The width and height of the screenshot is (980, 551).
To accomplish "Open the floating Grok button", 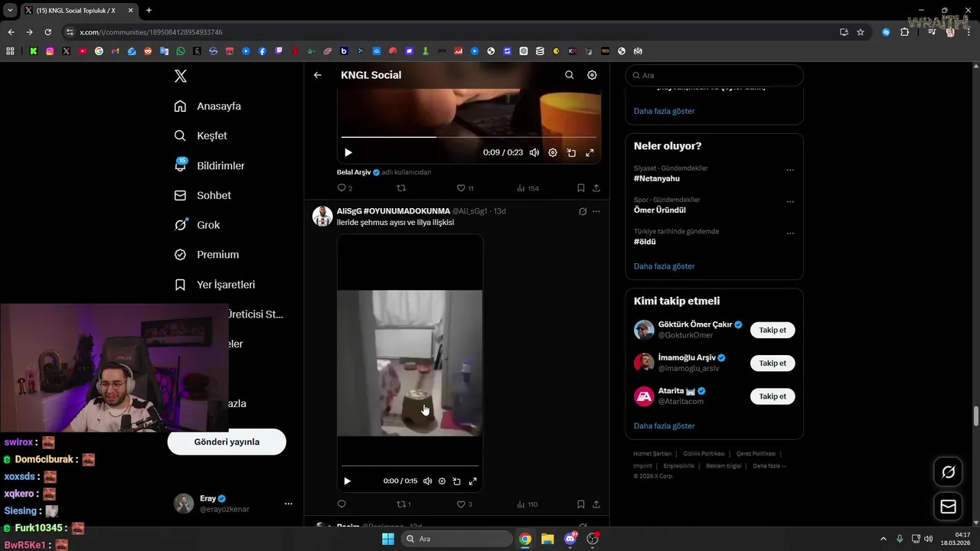I will [x=949, y=472].
